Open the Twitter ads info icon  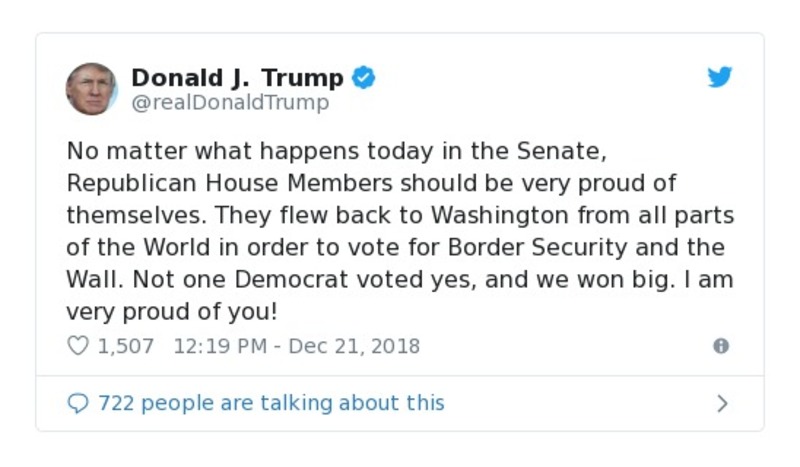tap(720, 346)
